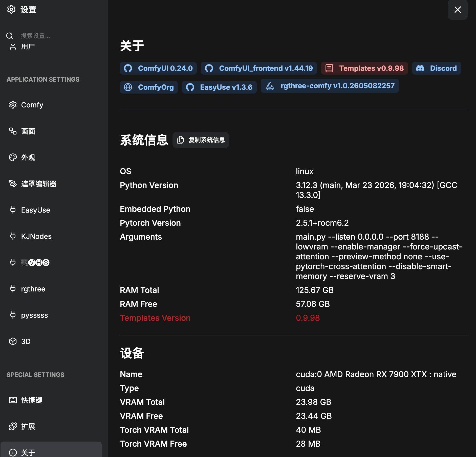Open the Discord link badge
The width and height of the screenshot is (476, 457).
436,68
